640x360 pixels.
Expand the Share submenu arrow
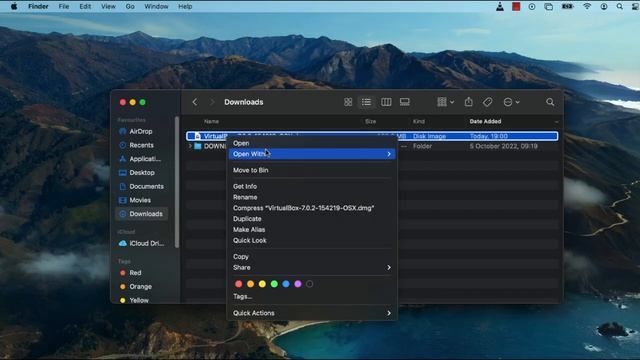(x=389, y=268)
